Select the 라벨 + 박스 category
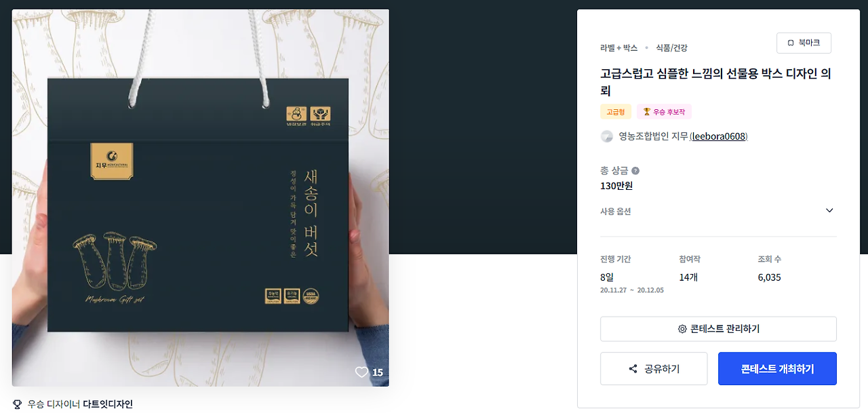Screen dimensions: 868x413 619,48
